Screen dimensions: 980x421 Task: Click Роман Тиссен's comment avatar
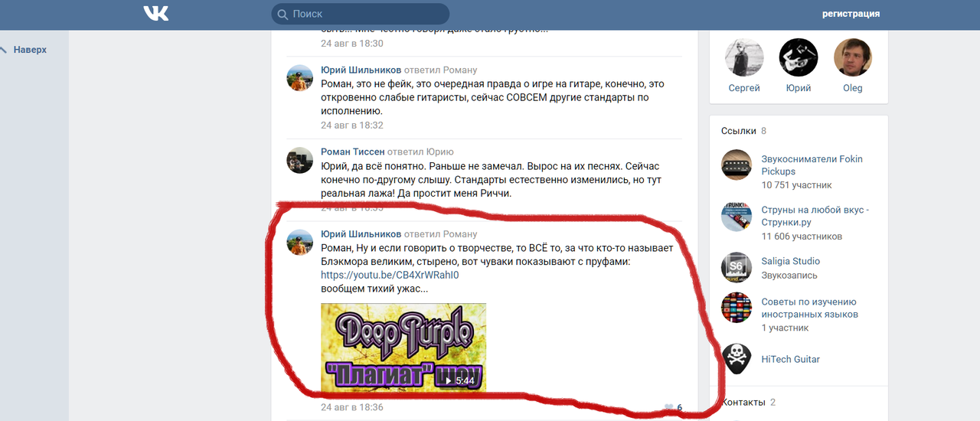point(299,161)
